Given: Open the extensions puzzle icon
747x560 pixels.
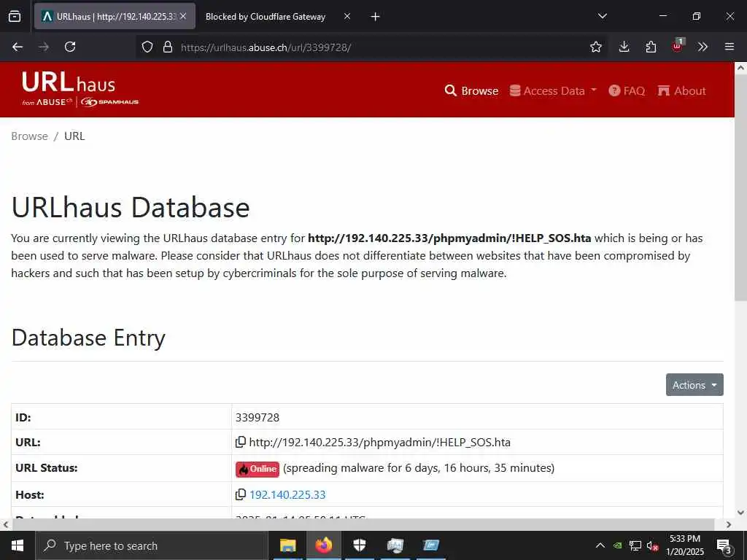Looking at the screenshot, I should 651,47.
